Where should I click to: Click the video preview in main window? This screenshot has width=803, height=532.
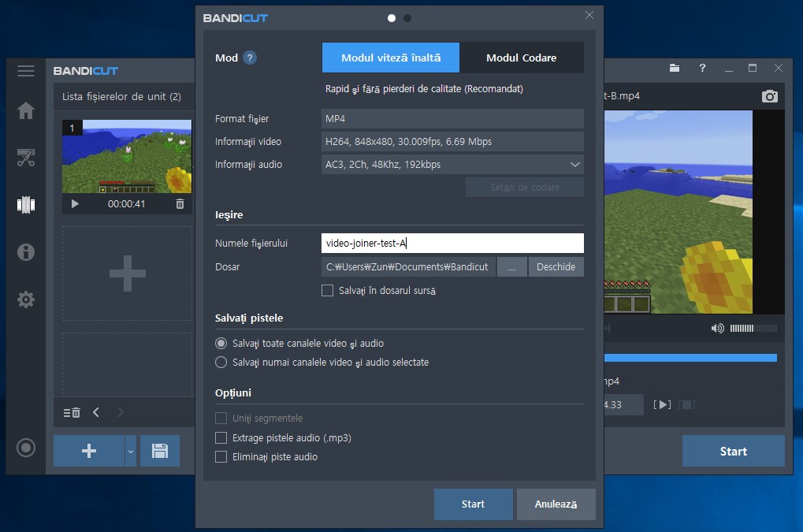coord(678,212)
